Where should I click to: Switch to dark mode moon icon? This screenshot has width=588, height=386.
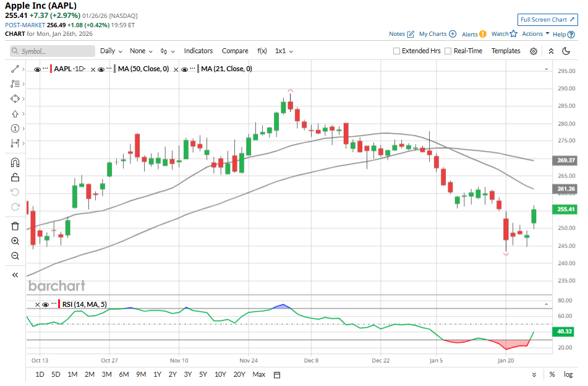pyautogui.click(x=566, y=51)
